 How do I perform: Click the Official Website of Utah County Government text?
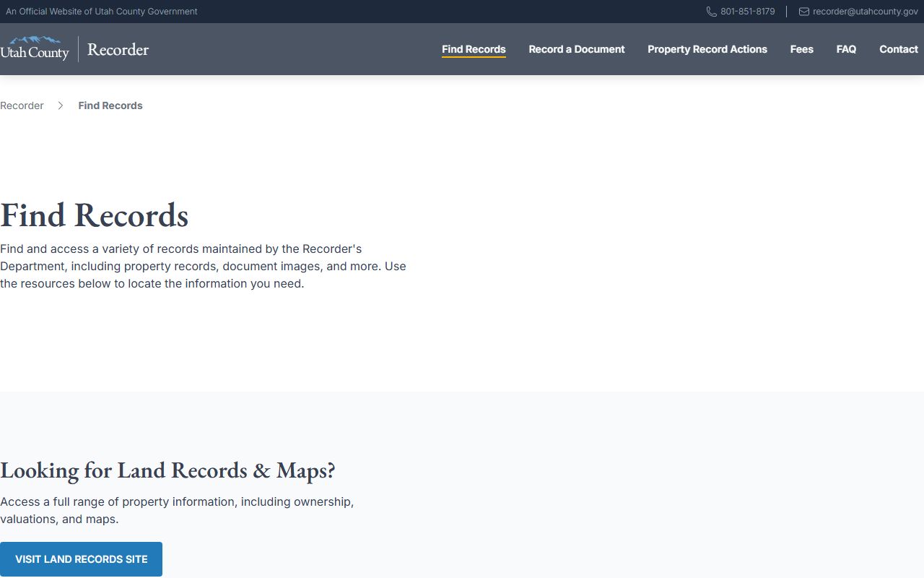click(x=101, y=12)
